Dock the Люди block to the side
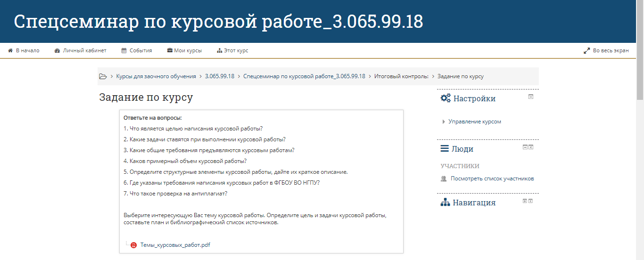This screenshot has width=644, height=260. pyautogui.click(x=531, y=147)
